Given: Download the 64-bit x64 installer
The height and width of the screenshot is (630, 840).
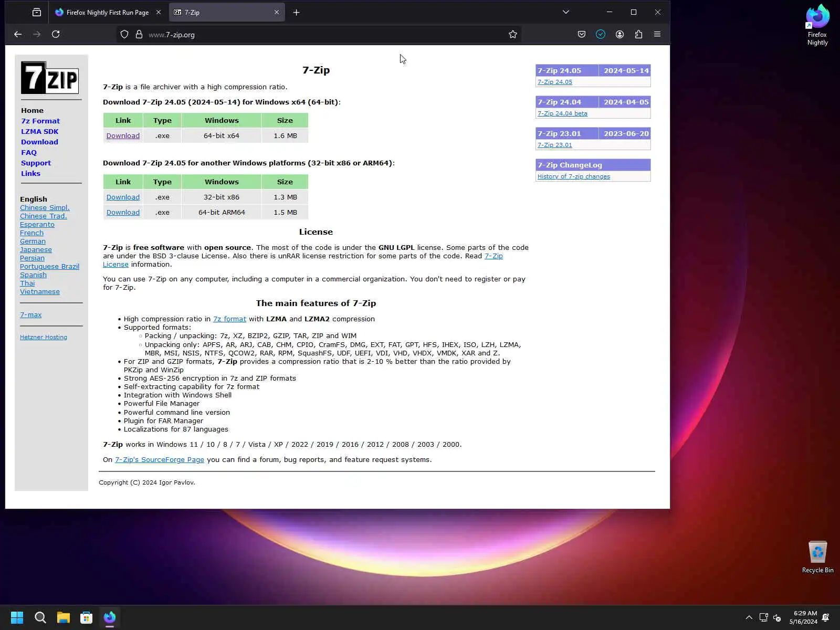Looking at the screenshot, I should [x=123, y=135].
